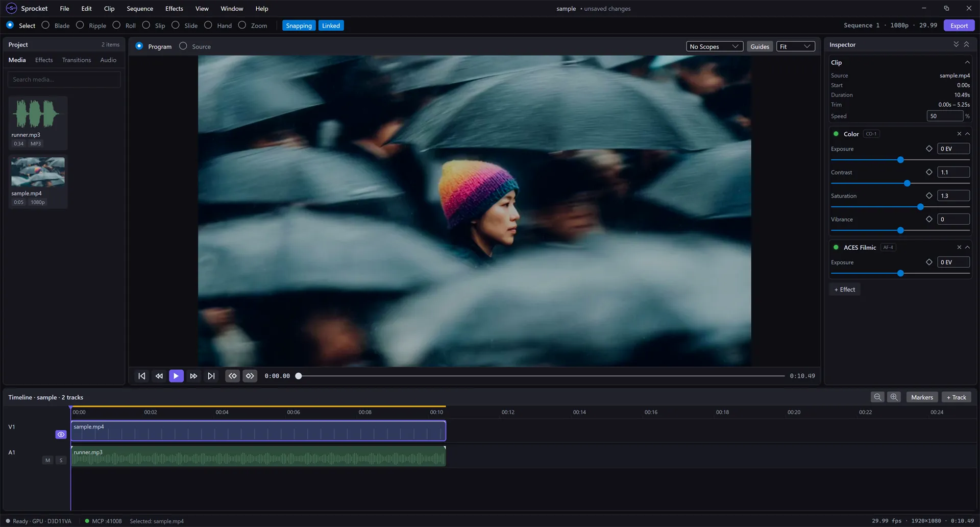
Task: Zoom in the timeline
Action: [x=894, y=397]
